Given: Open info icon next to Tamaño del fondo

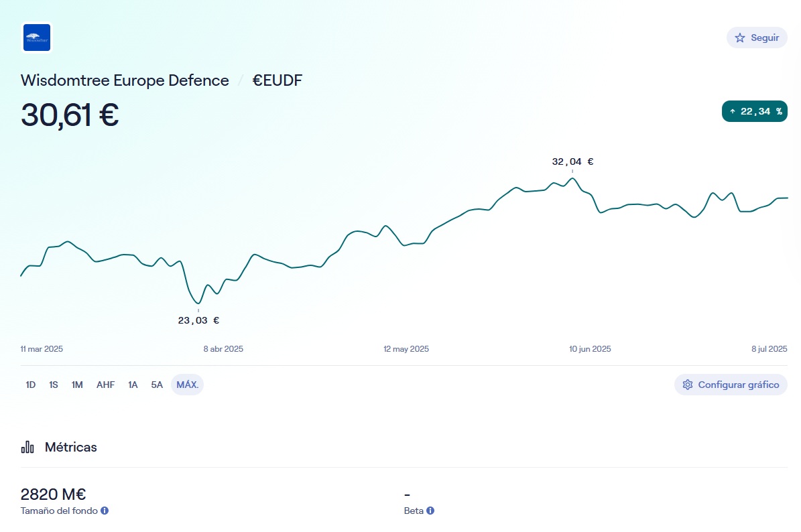Looking at the screenshot, I should [105, 511].
